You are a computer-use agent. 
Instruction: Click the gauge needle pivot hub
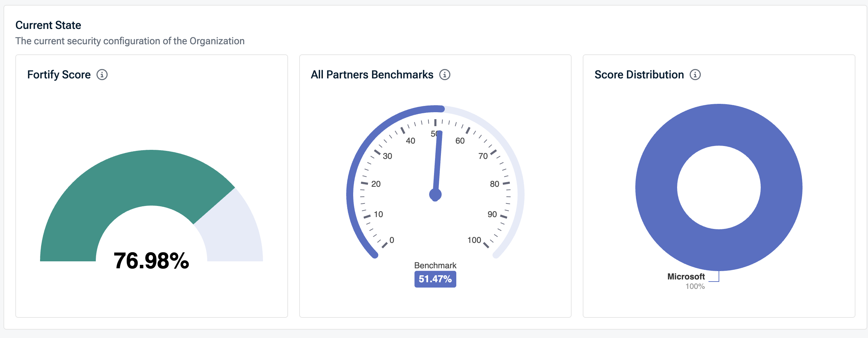(435, 194)
